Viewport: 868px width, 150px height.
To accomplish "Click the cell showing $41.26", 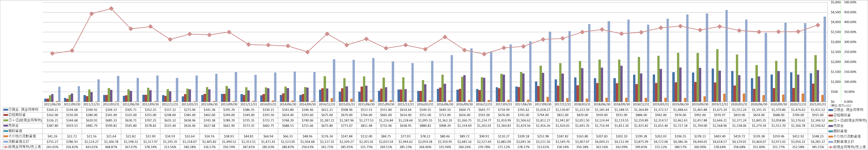I will tap(53, 137).
